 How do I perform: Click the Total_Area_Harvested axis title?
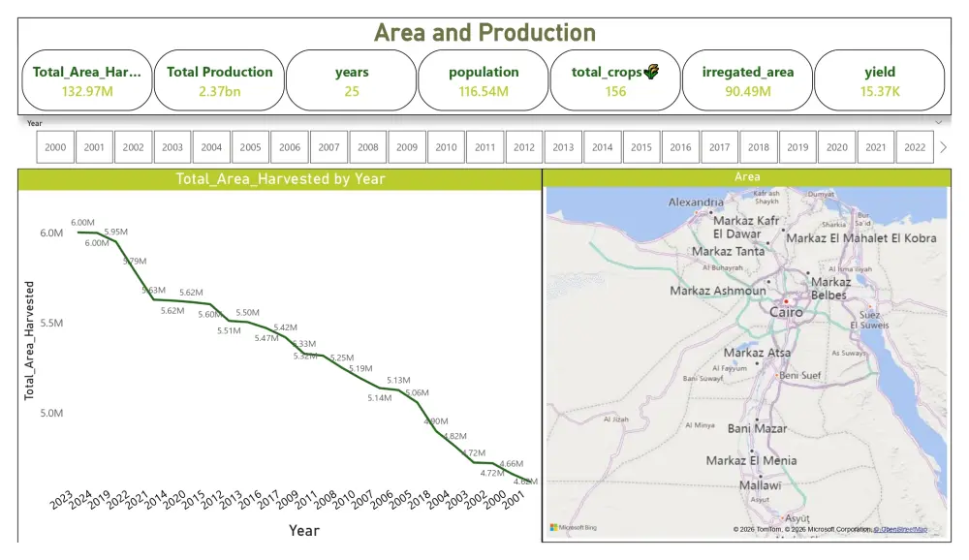coord(29,341)
